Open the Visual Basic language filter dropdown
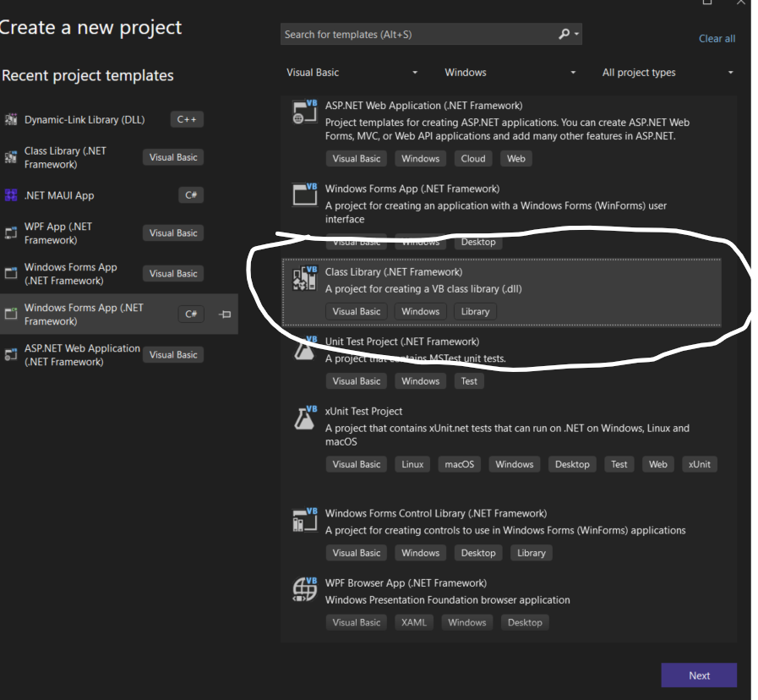 (353, 73)
